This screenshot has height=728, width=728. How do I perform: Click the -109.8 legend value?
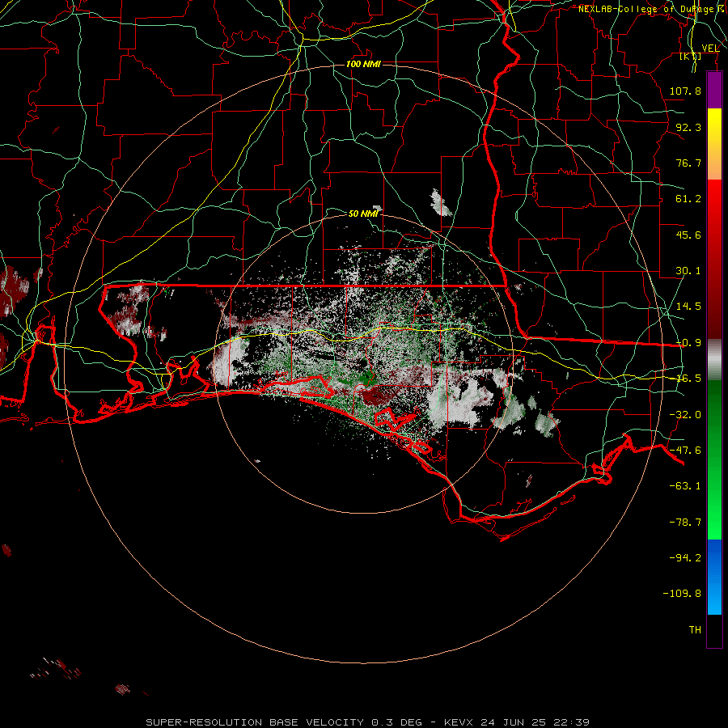tap(682, 594)
